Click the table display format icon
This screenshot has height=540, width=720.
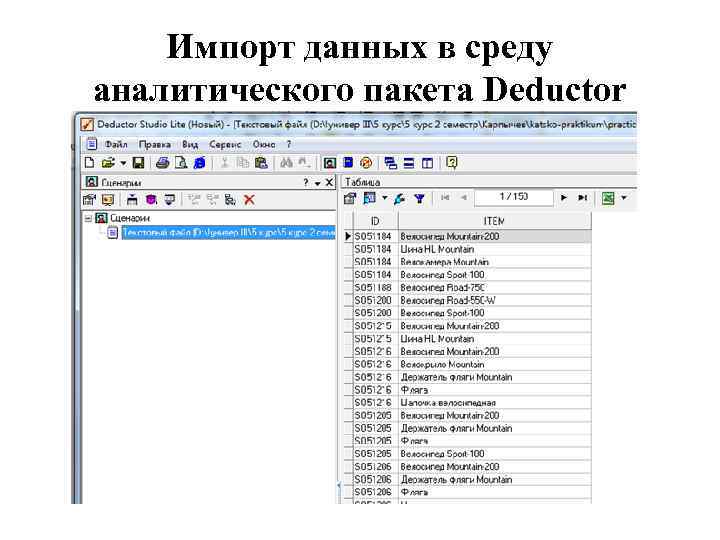(x=370, y=198)
